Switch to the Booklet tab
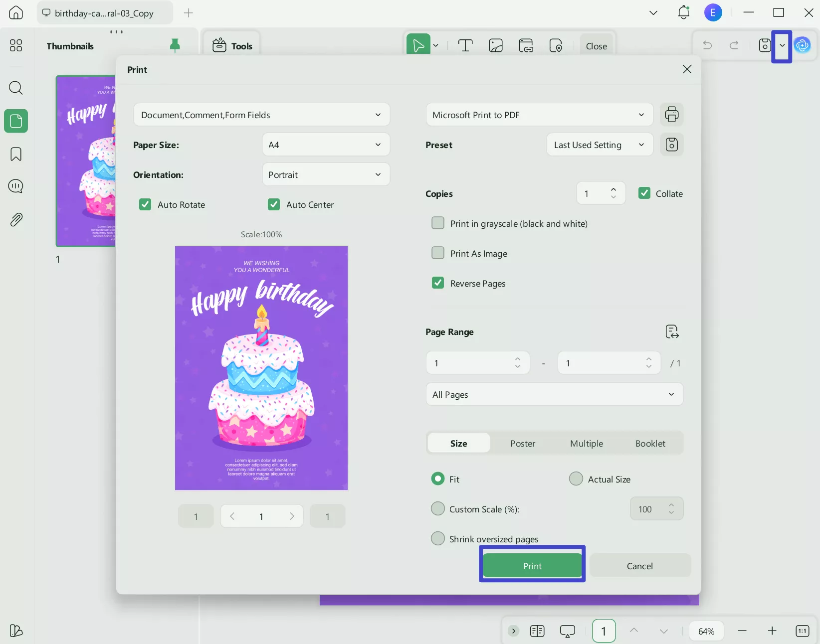 pyautogui.click(x=650, y=444)
